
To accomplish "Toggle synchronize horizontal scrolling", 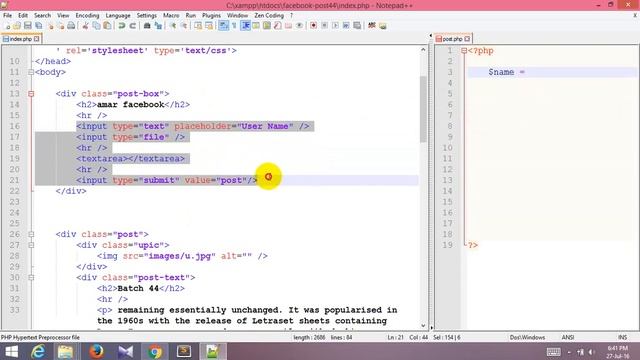I will tap(209, 26).
